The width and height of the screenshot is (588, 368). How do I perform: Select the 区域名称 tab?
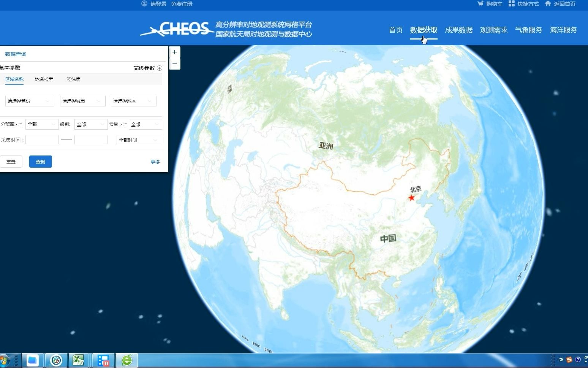point(14,79)
